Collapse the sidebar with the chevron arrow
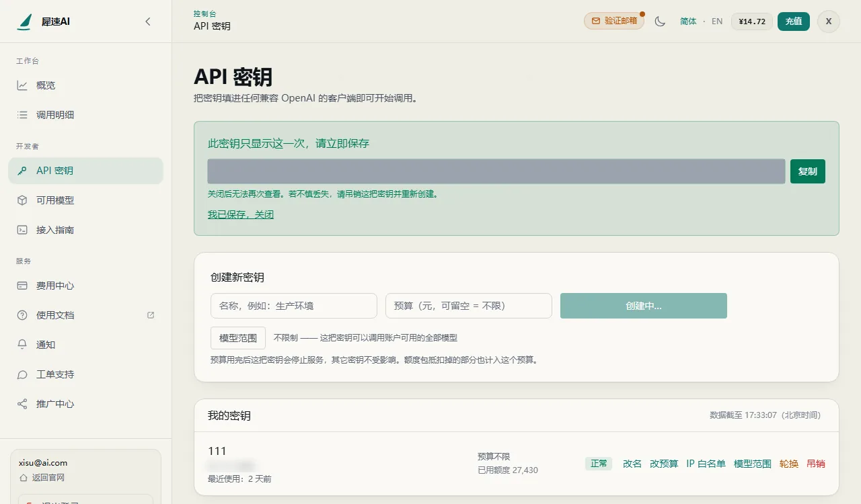The width and height of the screenshot is (861, 504). tap(148, 22)
